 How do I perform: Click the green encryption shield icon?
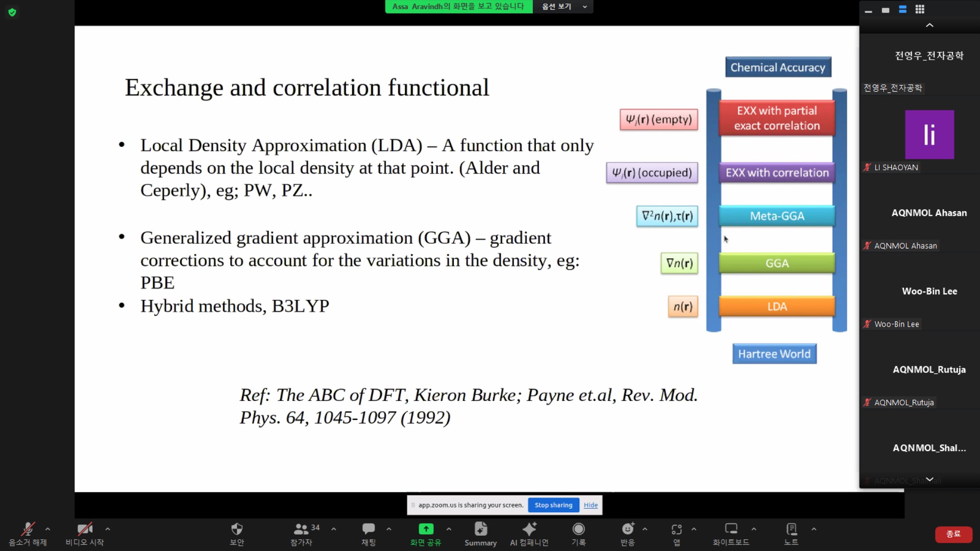[x=12, y=12]
